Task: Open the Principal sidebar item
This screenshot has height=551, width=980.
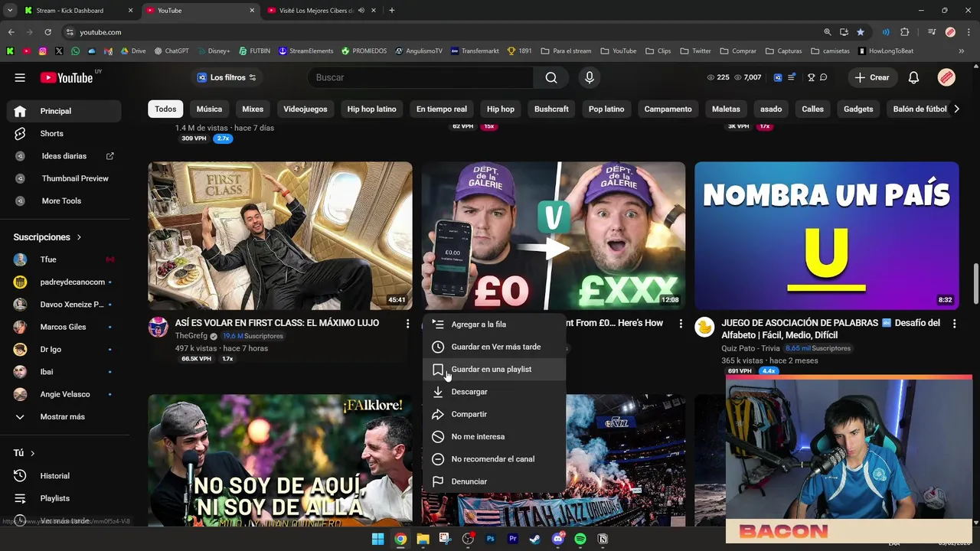Action: (64, 111)
